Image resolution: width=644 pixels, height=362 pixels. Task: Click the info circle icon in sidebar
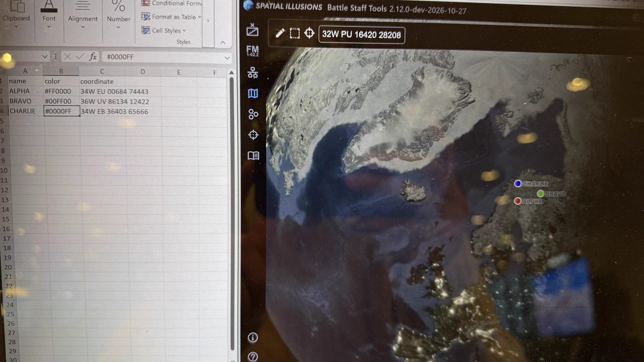253,337
